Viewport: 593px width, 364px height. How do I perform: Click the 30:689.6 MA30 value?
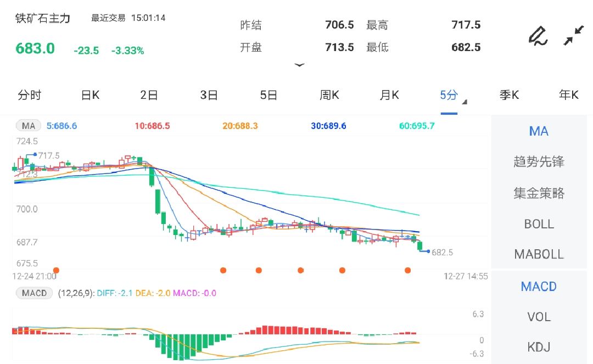pos(329,126)
